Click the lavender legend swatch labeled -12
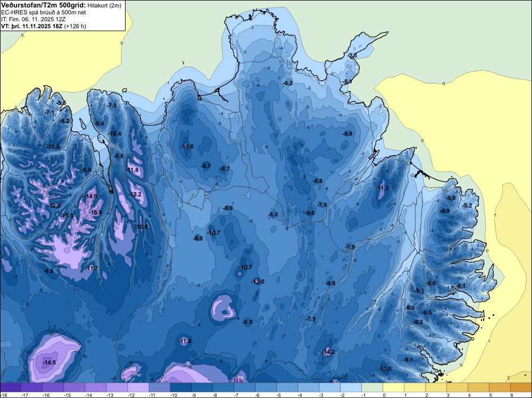The image size is (532, 398). pyautogui.click(x=138, y=387)
